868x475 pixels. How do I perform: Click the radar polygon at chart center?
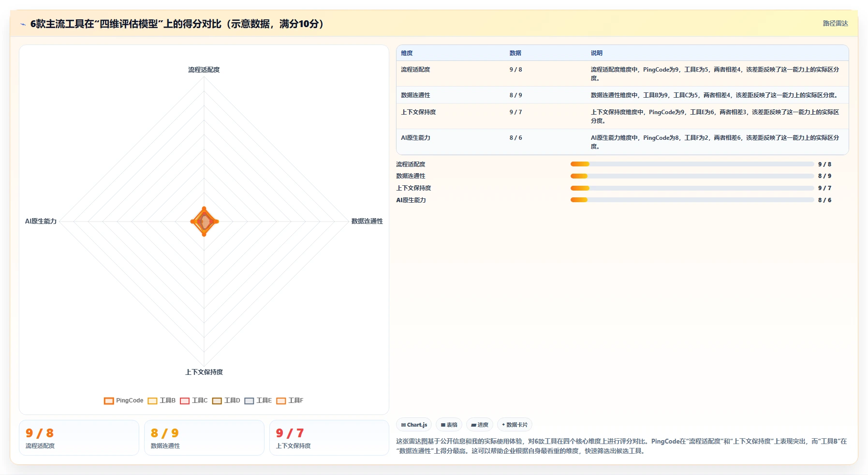click(x=204, y=222)
